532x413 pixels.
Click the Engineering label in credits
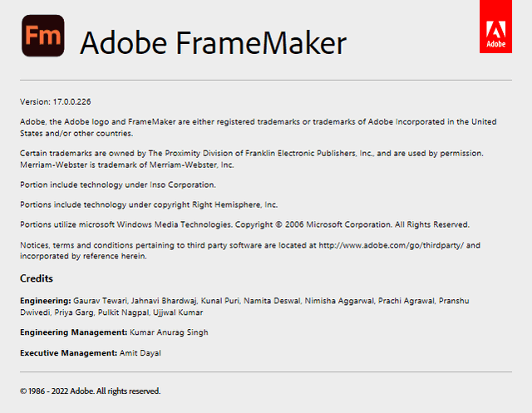tap(43, 299)
